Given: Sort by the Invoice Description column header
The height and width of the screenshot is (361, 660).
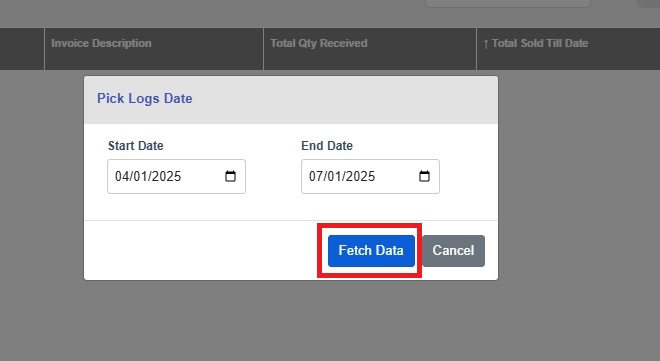Looking at the screenshot, I should pyautogui.click(x=101, y=43).
